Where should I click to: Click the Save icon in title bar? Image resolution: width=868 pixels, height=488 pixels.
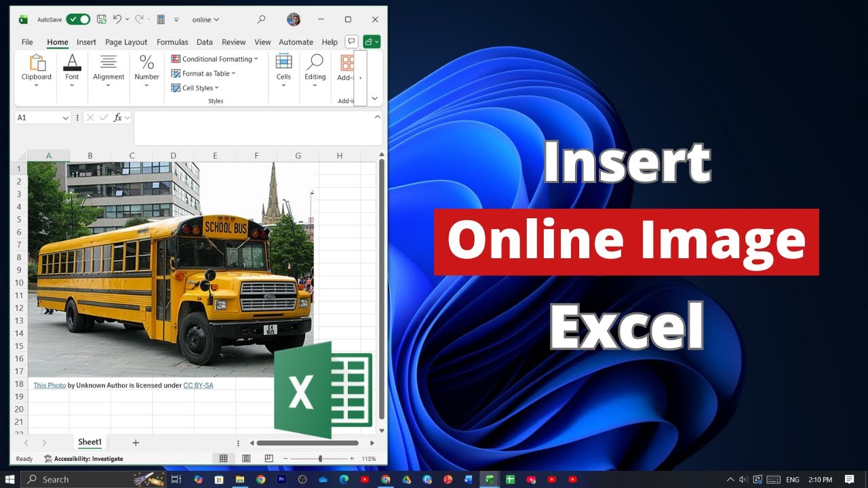click(x=102, y=20)
